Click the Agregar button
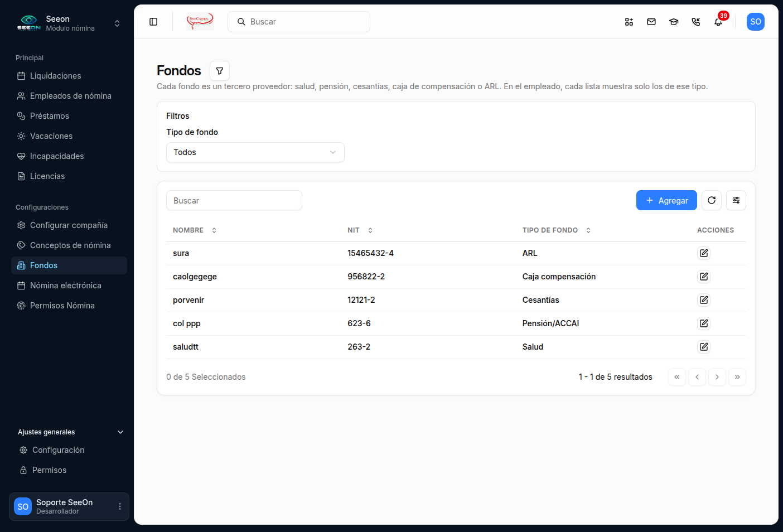 click(x=666, y=200)
